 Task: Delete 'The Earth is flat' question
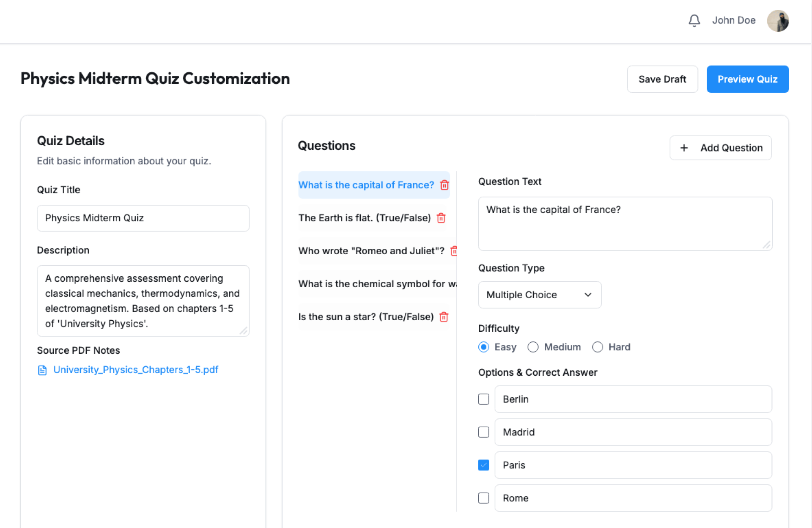441,218
